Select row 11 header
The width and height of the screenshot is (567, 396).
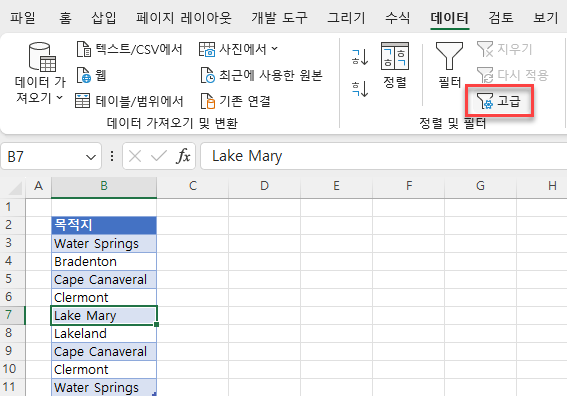(x=13, y=387)
